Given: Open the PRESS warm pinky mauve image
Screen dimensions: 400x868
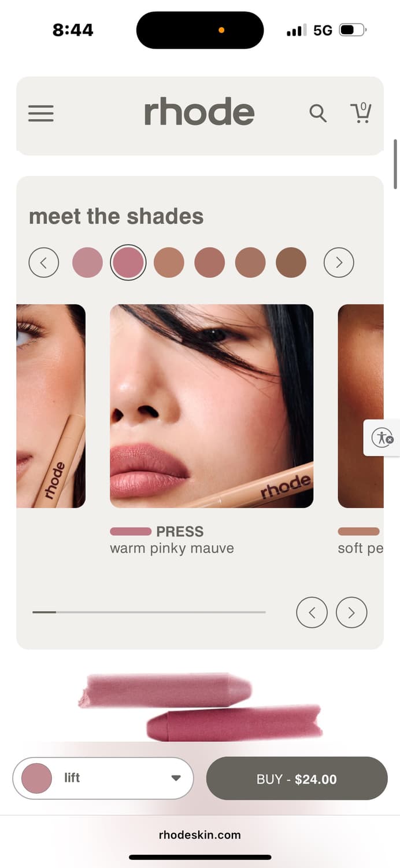Looking at the screenshot, I should click(212, 406).
